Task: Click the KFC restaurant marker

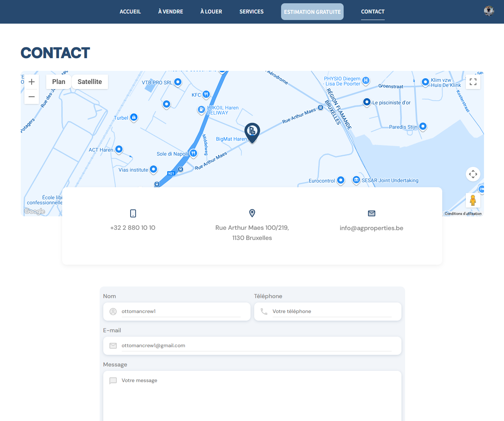Action: 206,95
